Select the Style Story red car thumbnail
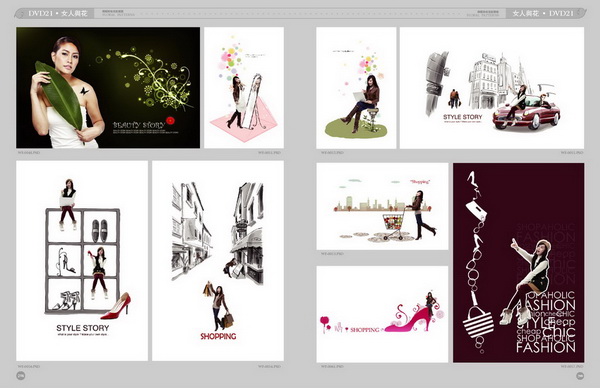 tap(492, 88)
